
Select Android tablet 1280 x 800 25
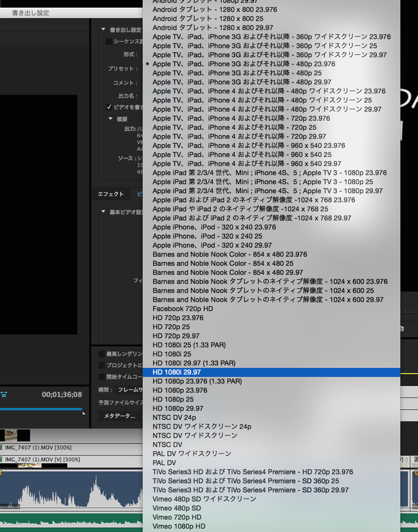[x=271, y=19]
